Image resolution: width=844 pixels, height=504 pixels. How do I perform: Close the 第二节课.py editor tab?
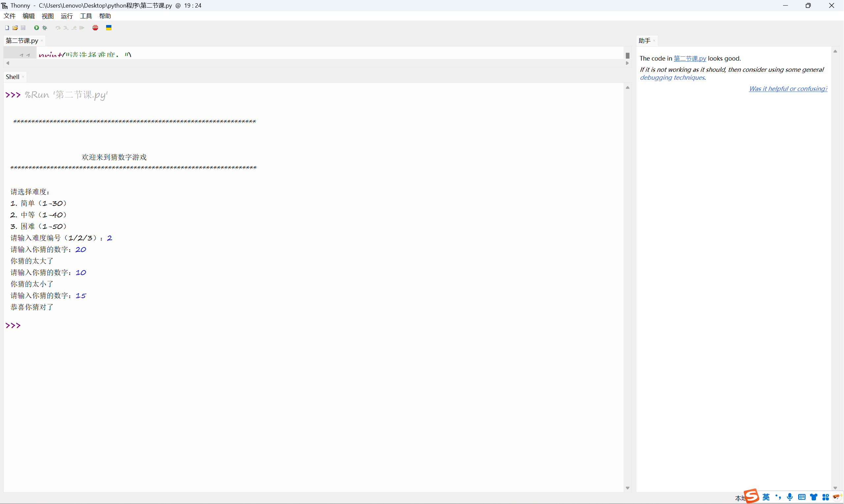point(42,41)
